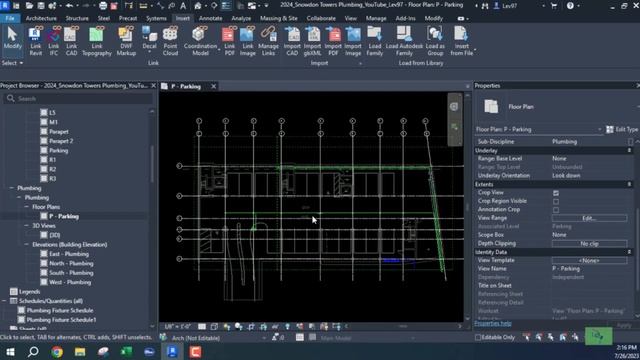Open Point Cloud tool
This screenshot has height=360, width=640.
click(x=170, y=41)
